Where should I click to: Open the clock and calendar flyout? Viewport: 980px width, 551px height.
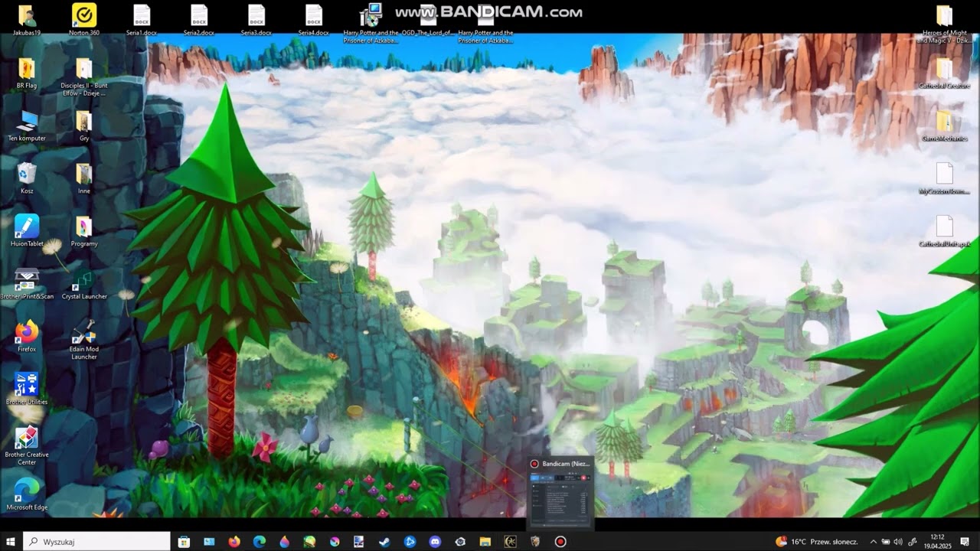point(936,542)
